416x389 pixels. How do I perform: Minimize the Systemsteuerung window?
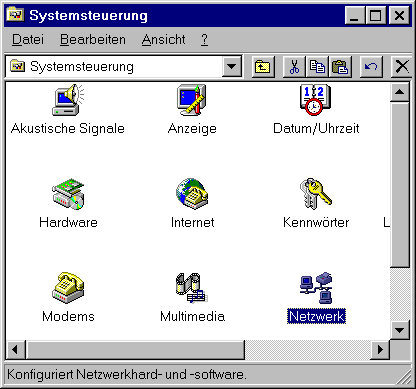coord(355,15)
